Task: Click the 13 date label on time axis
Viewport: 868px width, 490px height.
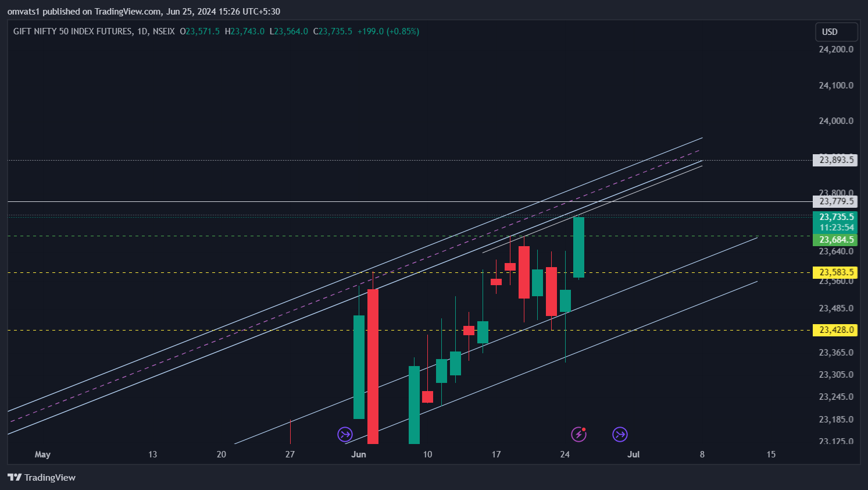Action: click(152, 455)
